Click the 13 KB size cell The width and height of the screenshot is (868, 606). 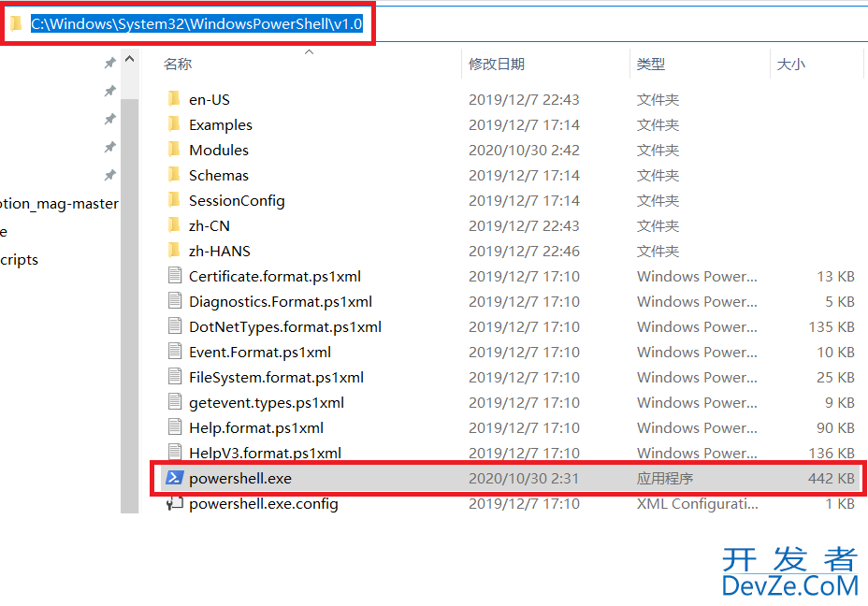click(836, 276)
